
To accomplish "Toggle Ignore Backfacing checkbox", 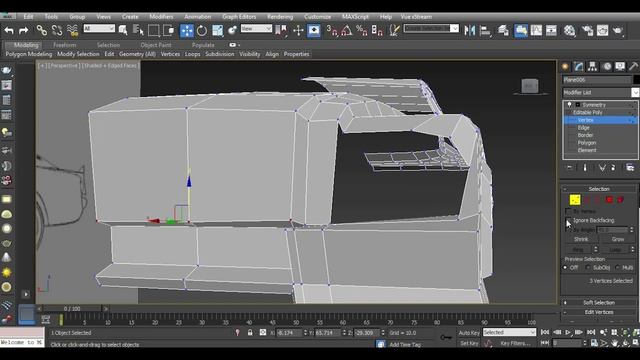I will pyautogui.click(x=568, y=220).
